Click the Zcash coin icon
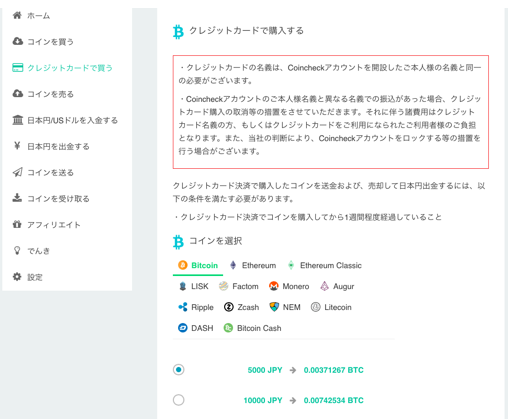The height and width of the screenshot is (420, 508). click(229, 307)
